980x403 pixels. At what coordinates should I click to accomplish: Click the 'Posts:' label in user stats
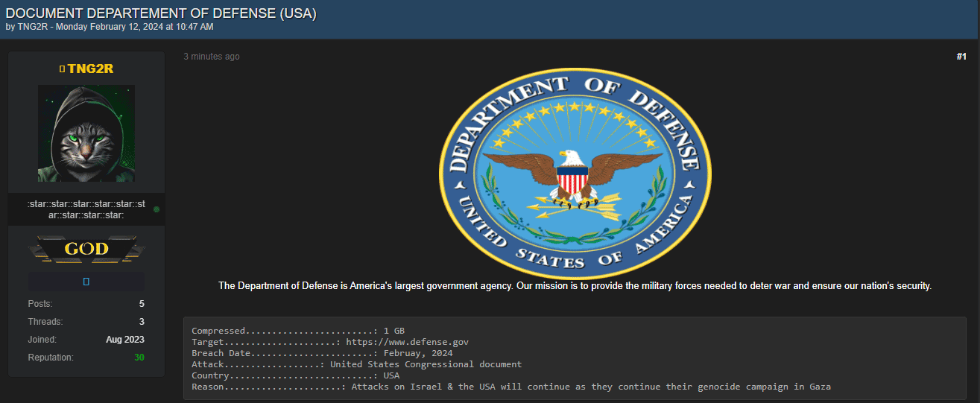point(40,304)
